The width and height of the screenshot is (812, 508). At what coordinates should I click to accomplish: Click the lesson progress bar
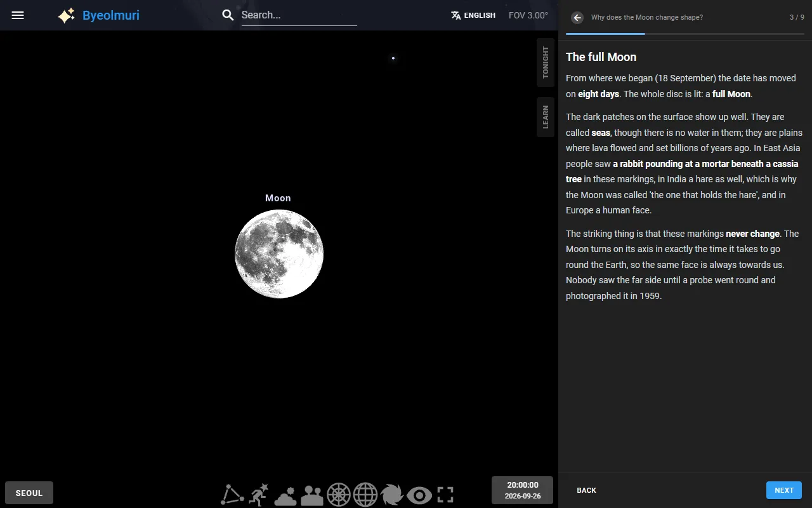click(x=685, y=34)
